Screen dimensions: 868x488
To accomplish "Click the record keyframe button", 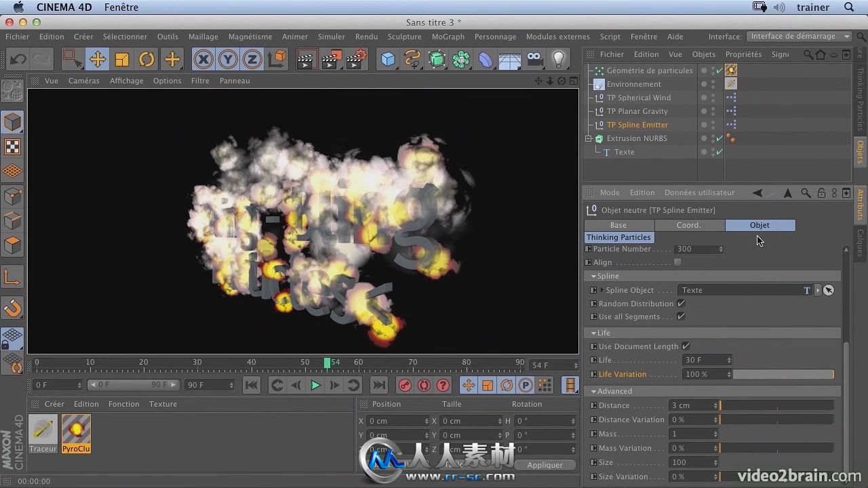I will point(405,385).
